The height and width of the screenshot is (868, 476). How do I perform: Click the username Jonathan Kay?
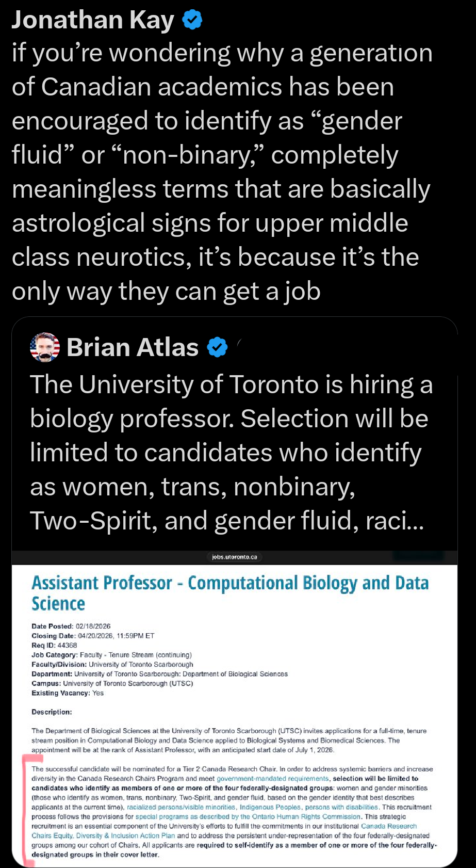pos(93,20)
